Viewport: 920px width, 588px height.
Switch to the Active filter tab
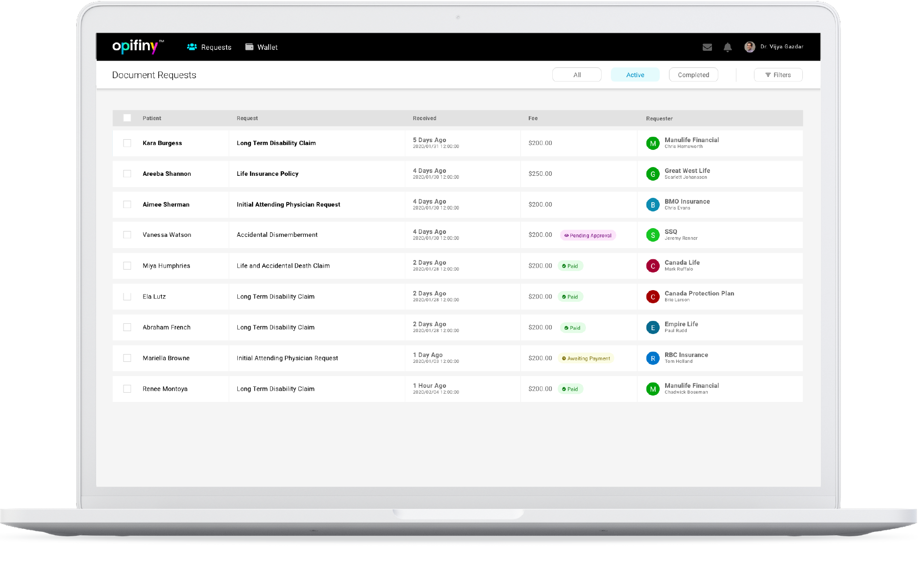tap(635, 75)
